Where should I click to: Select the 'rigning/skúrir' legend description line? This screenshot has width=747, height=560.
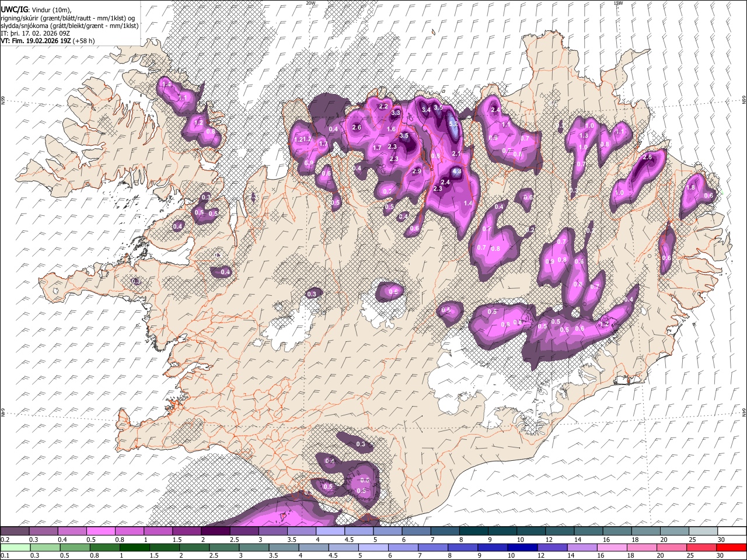pos(68,17)
